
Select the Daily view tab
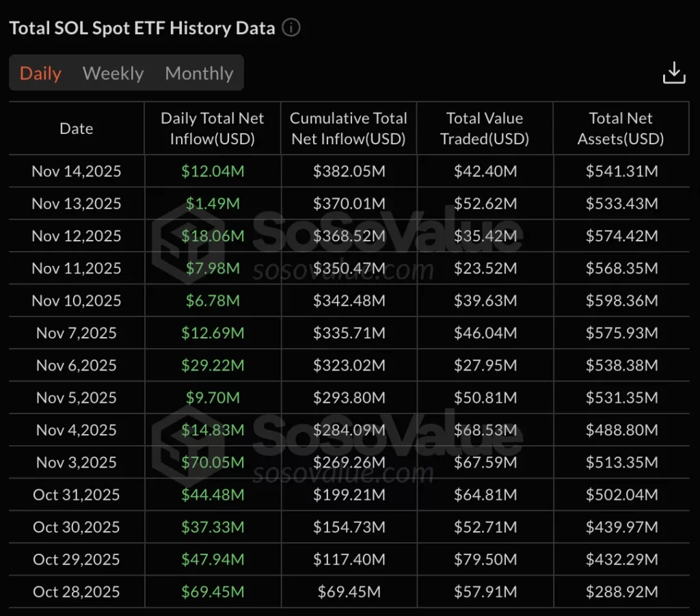(40, 73)
